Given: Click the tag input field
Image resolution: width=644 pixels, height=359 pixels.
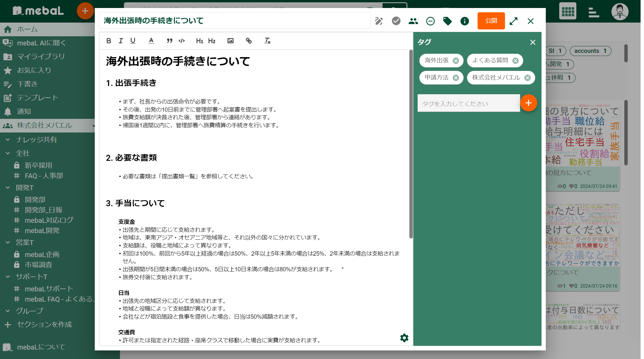Looking at the screenshot, I should pyautogui.click(x=468, y=103).
